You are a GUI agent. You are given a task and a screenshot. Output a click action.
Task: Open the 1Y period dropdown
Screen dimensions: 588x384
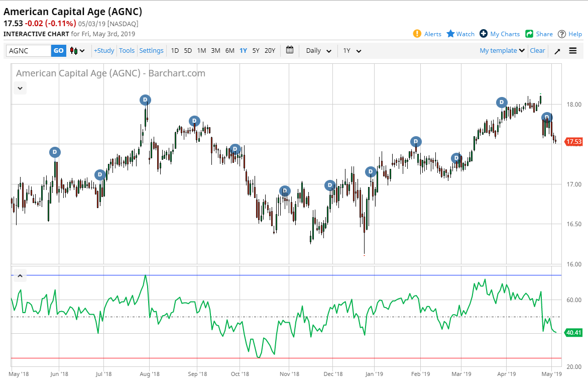click(x=352, y=51)
